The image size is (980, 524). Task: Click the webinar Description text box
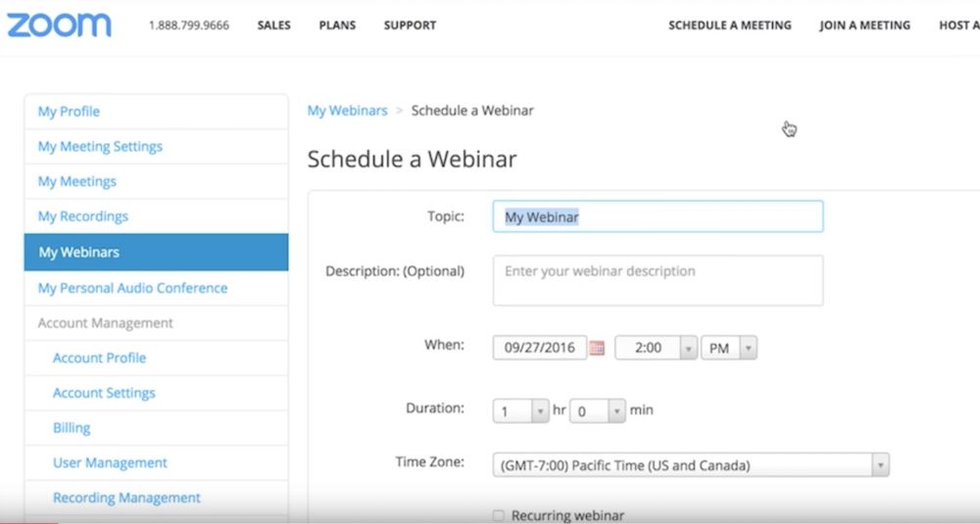[x=657, y=280]
